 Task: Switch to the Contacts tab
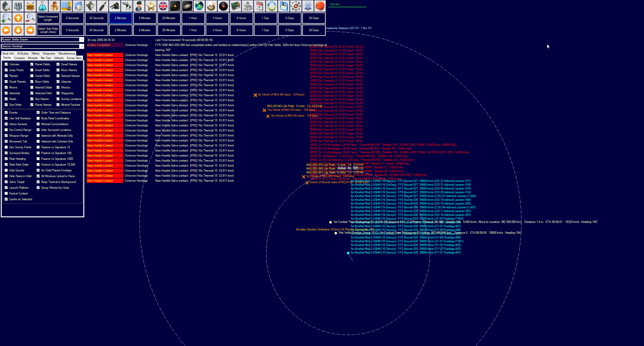pyautogui.click(x=19, y=58)
